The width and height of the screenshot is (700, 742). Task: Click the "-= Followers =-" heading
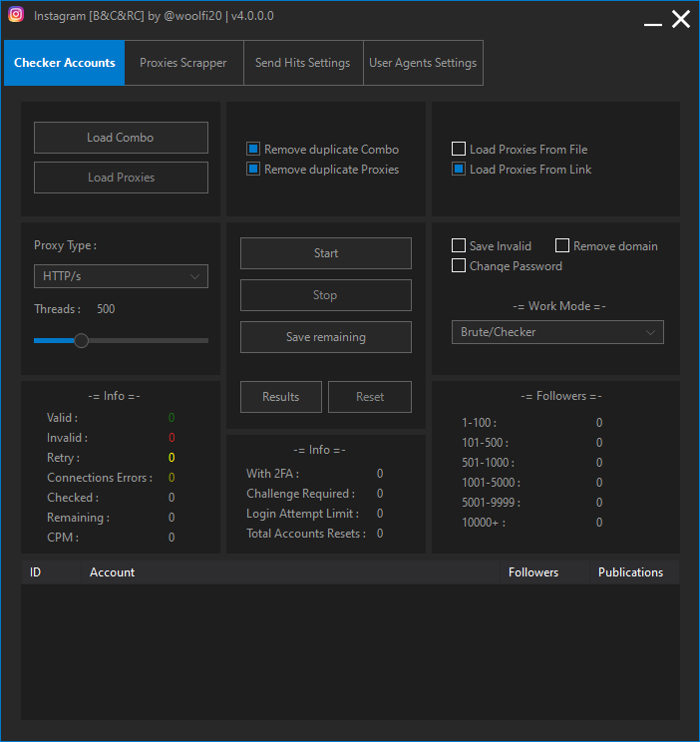click(560, 396)
